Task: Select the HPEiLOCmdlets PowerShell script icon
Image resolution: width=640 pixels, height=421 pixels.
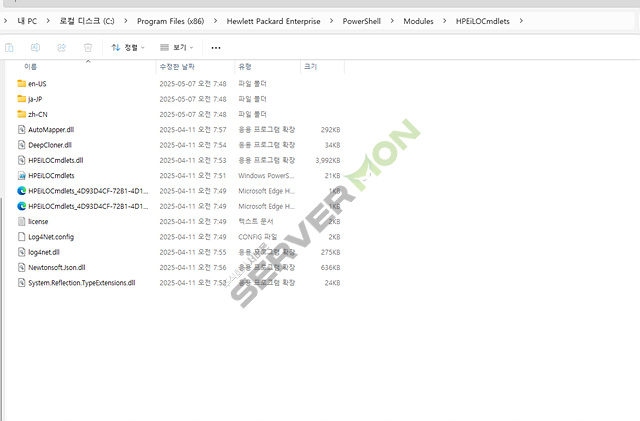Action: click(x=22, y=176)
